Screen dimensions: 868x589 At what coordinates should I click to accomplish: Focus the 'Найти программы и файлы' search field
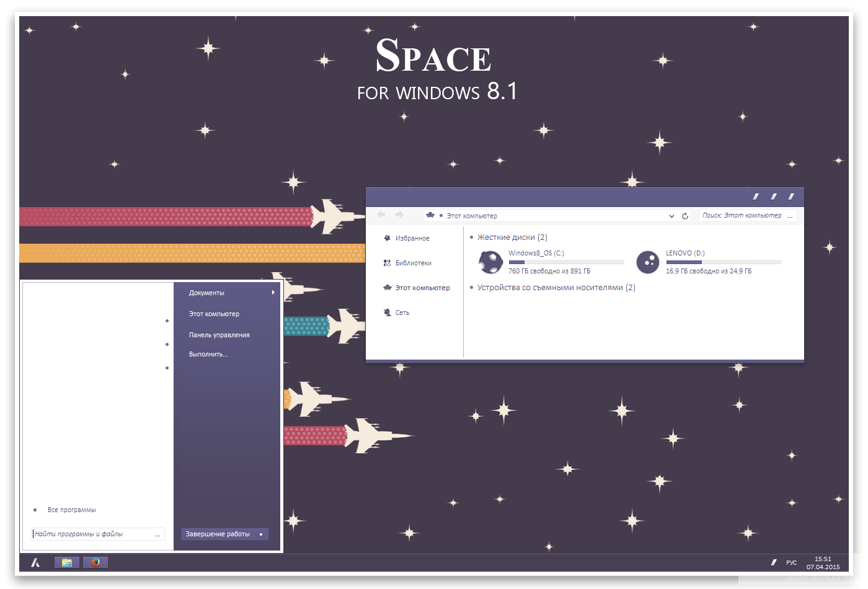pyautogui.click(x=98, y=534)
